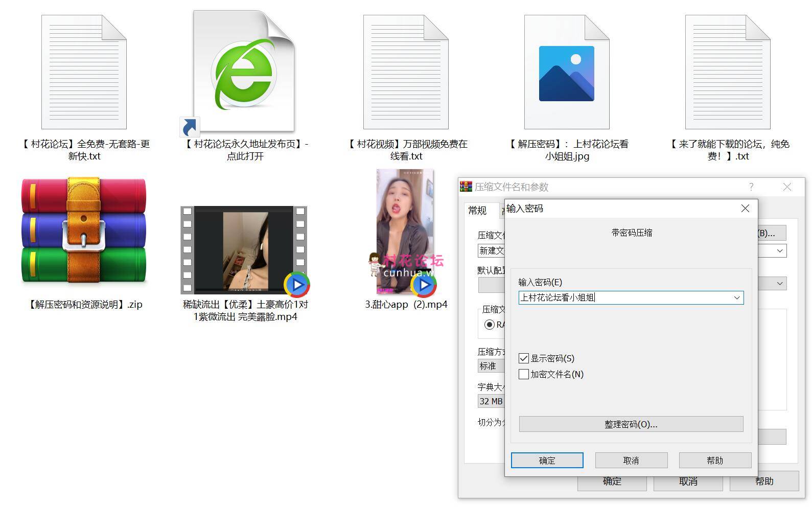Select the 【村花视频】万部视频免费在线看.txt file icon
This screenshot has height=528, width=812.
[406, 72]
